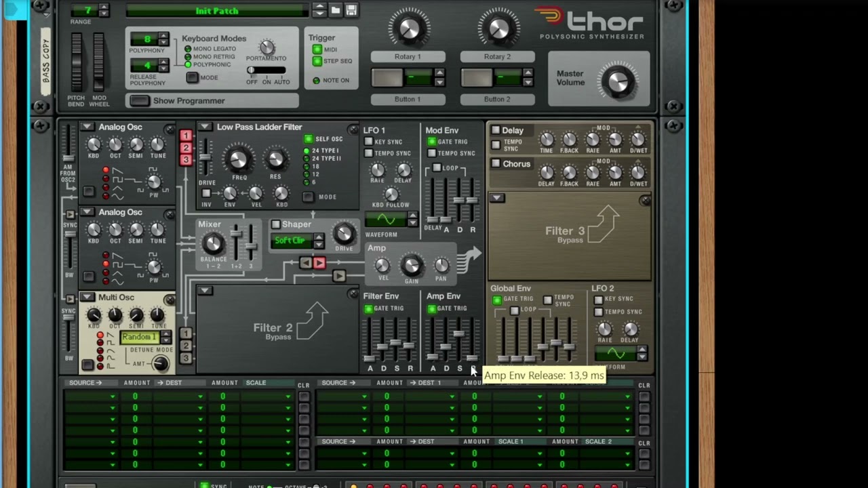868x488 pixels.
Task: Click the Mixer Balance knob
Action: pyautogui.click(x=213, y=243)
